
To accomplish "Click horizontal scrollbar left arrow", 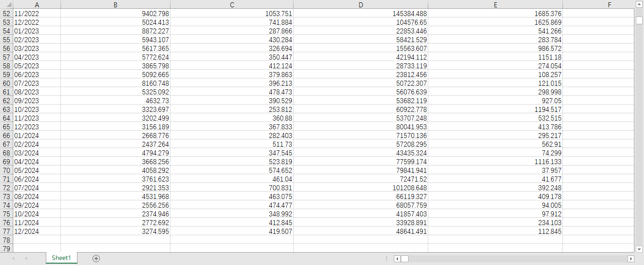I will [x=397, y=259].
